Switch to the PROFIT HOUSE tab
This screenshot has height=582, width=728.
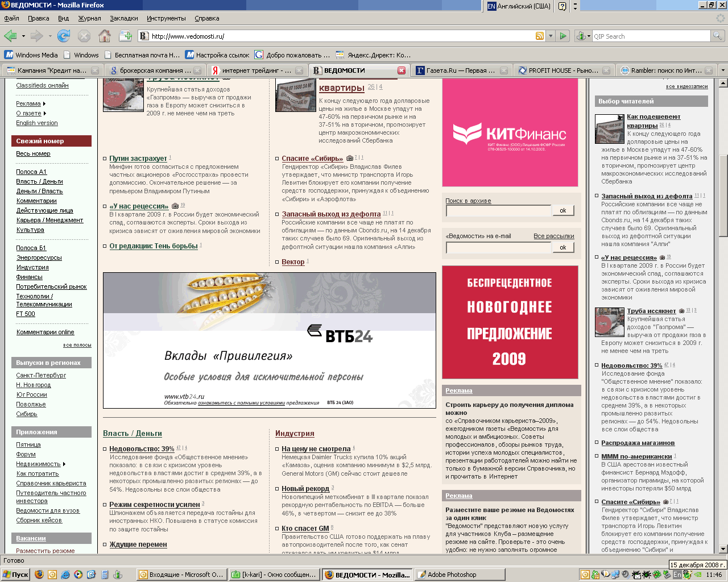click(564, 70)
